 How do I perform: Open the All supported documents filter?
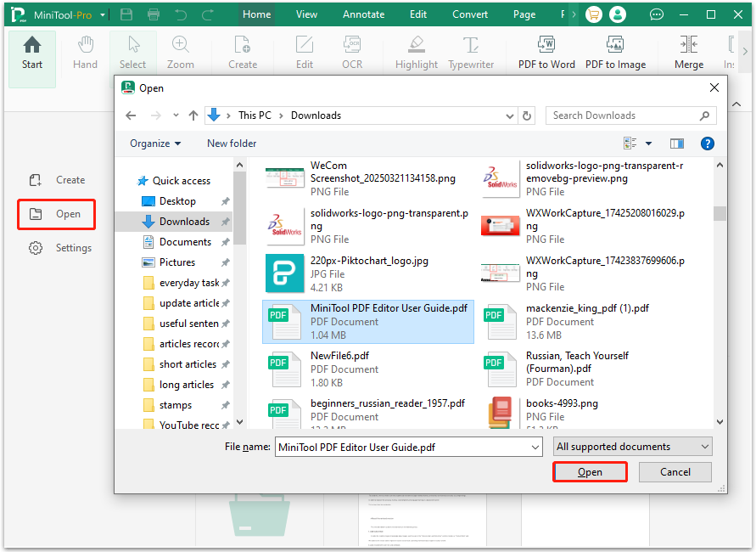pyautogui.click(x=633, y=447)
